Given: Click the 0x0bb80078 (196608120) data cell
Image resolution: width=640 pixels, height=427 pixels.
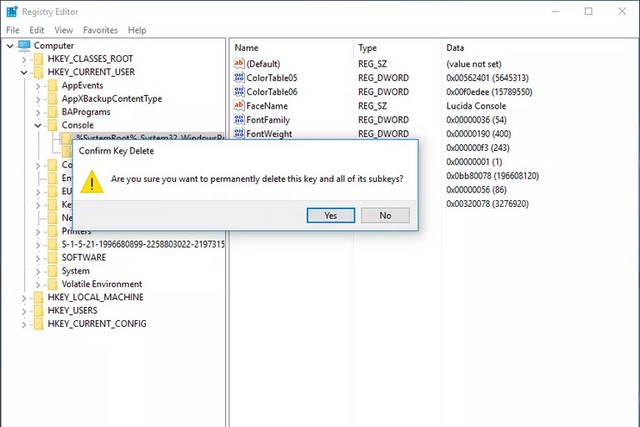Looking at the screenshot, I should tap(493, 176).
